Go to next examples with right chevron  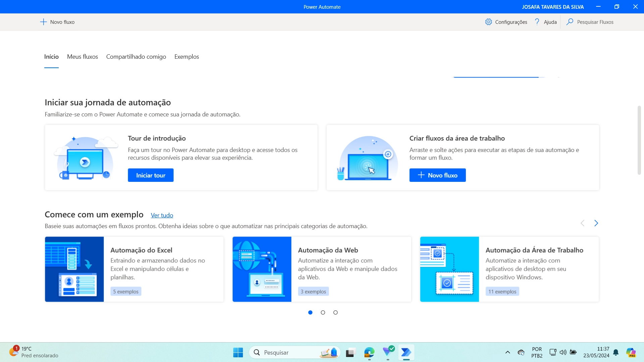pyautogui.click(x=596, y=223)
